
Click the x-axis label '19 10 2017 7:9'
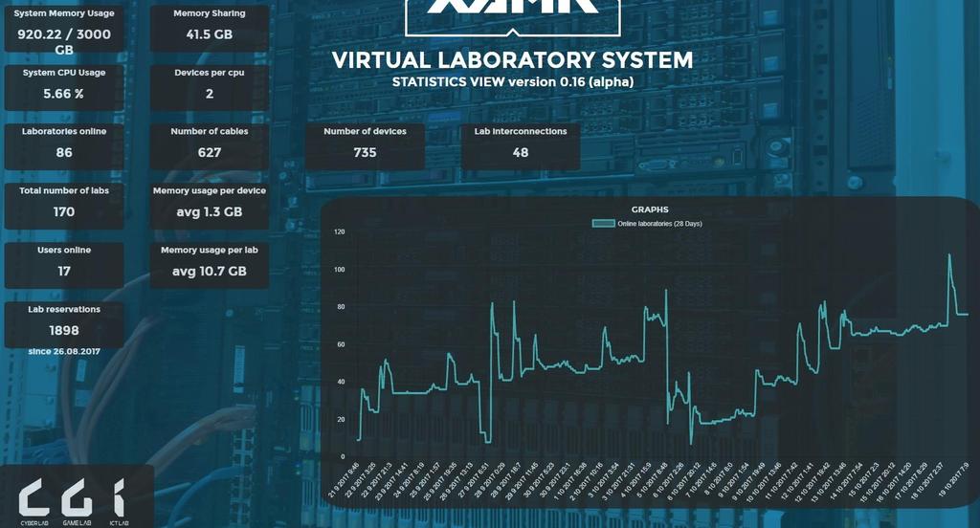click(x=953, y=480)
